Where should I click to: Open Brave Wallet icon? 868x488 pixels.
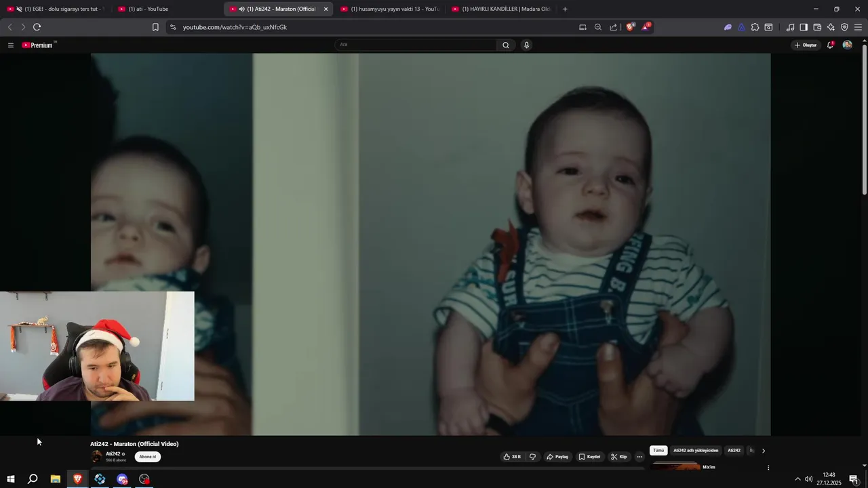[817, 27]
